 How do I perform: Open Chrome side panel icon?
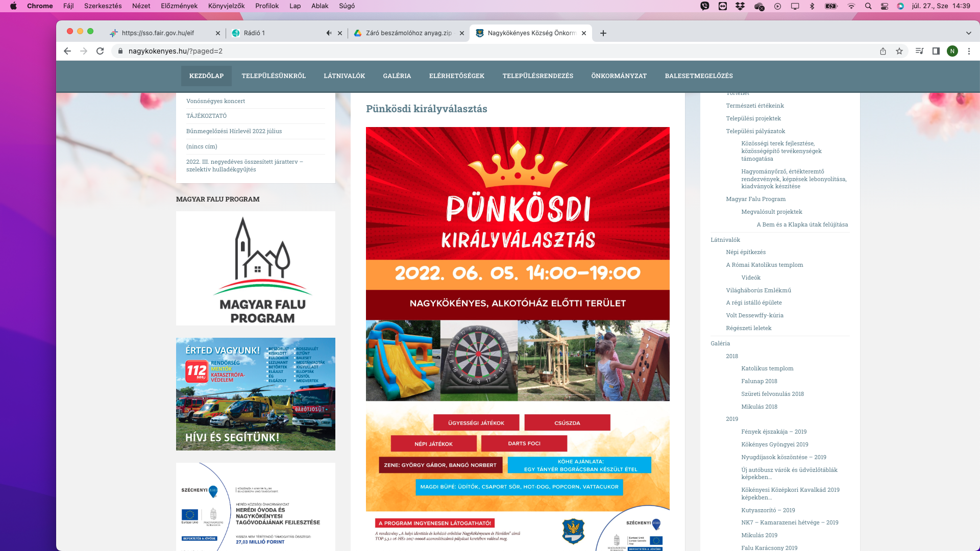pos(936,51)
